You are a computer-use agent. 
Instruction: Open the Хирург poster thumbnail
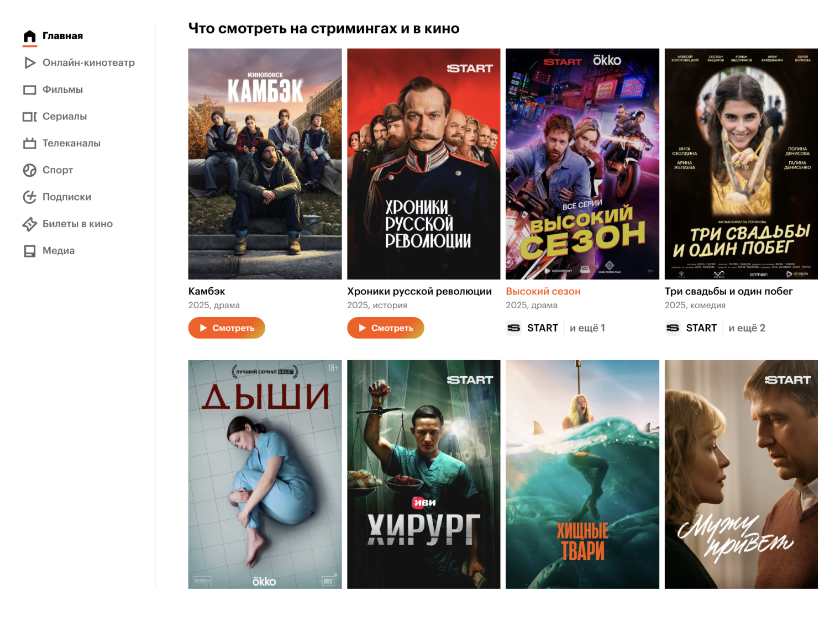tap(424, 475)
